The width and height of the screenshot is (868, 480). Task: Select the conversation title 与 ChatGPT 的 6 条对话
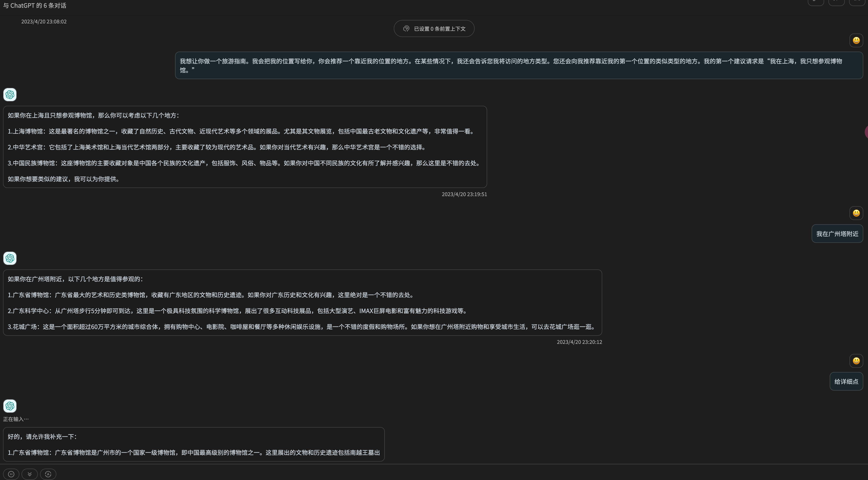click(35, 5)
